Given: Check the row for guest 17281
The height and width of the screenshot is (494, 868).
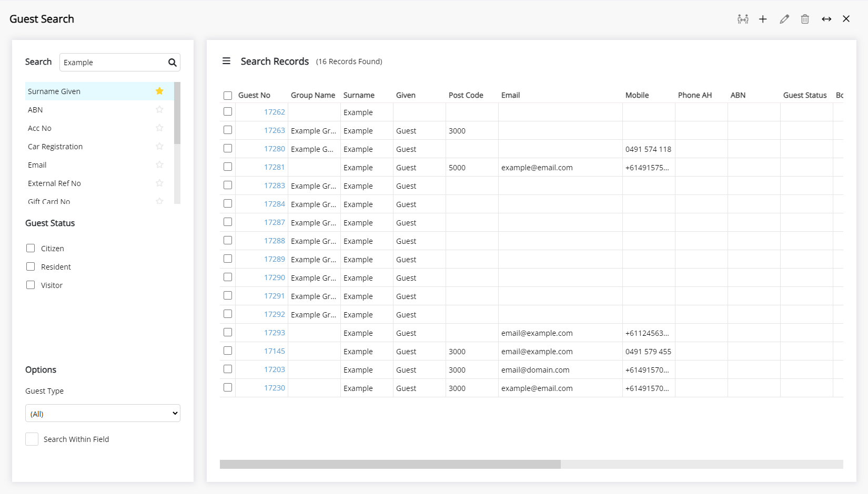Looking at the screenshot, I should [x=228, y=167].
